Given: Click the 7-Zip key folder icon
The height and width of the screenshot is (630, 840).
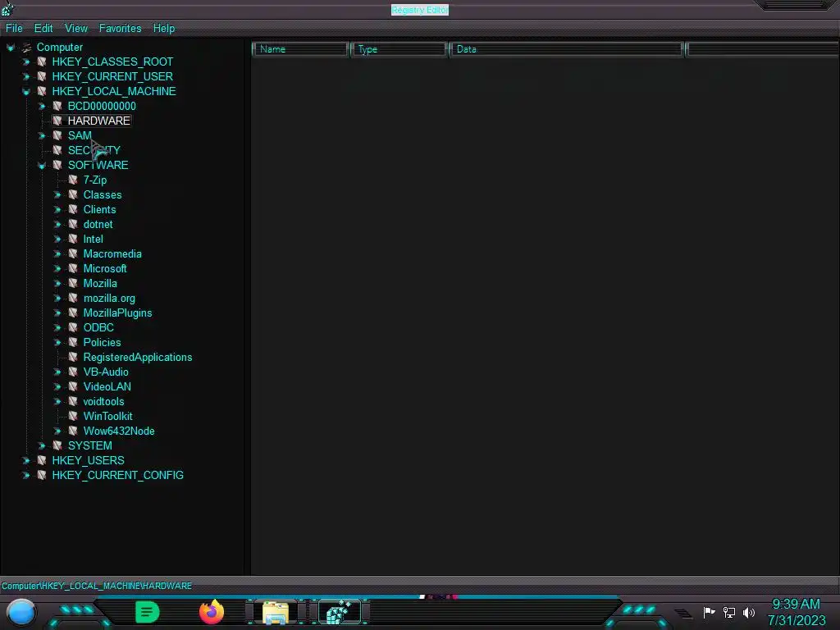Looking at the screenshot, I should [x=73, y=180].
